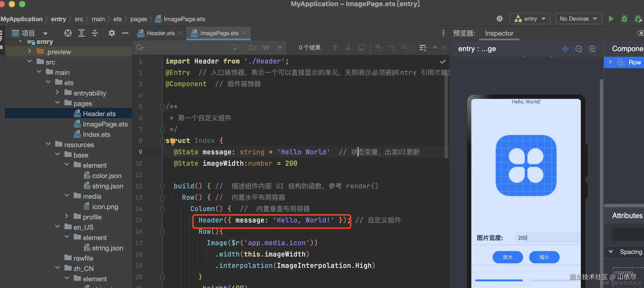Zoom in the previewer
644x288 pixels.
tap(592, 49)
